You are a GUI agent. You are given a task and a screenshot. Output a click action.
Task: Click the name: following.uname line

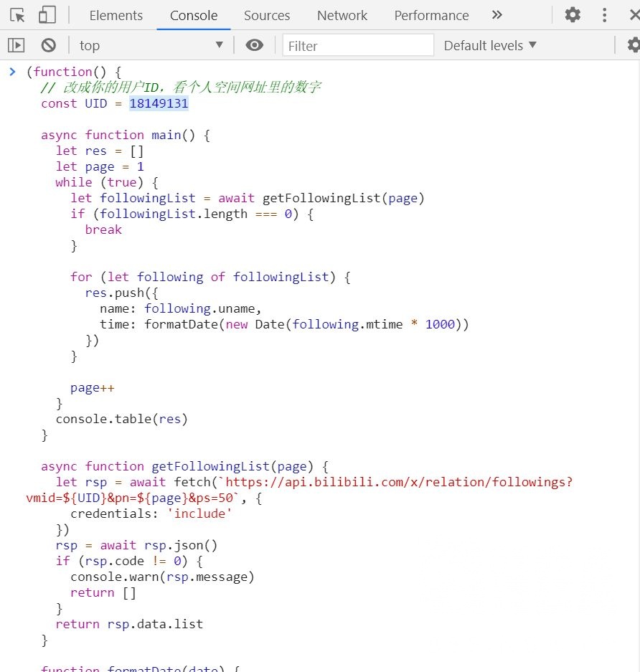tap(181, 308)
